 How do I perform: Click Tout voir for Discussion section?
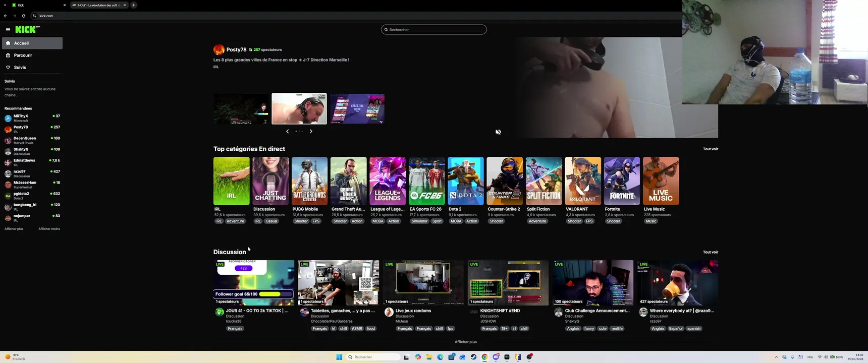[711, 252]
